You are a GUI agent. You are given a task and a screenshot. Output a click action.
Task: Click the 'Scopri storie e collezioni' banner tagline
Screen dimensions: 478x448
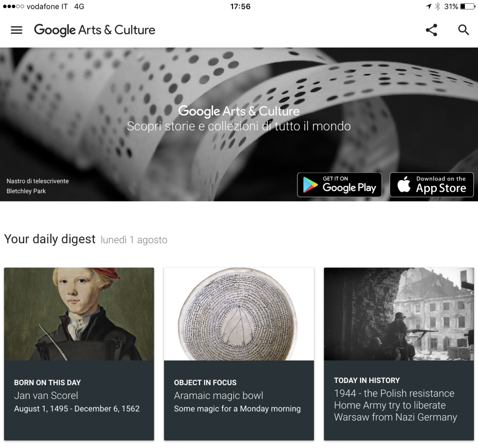click(x=239, y=126)
